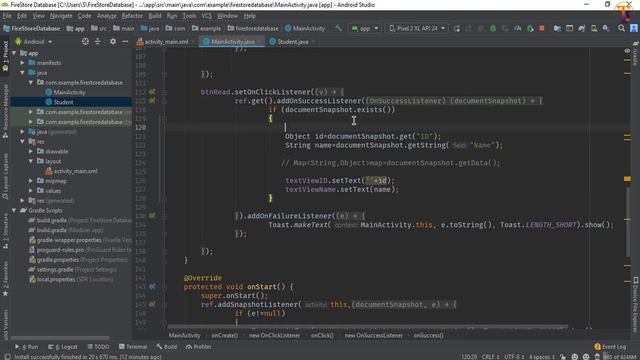Open the SDK Manager icon
Screen dimensions: 640x360
606,28
